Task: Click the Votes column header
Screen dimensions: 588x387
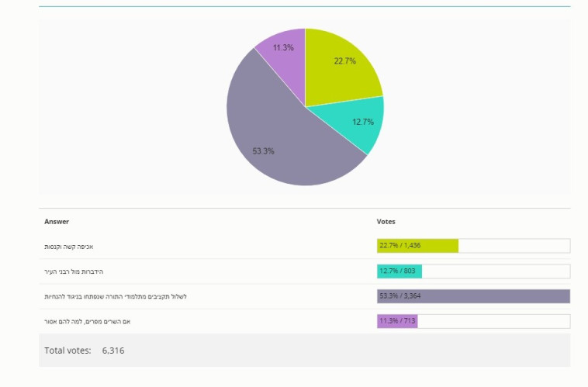Action: (x=386, y=222)
